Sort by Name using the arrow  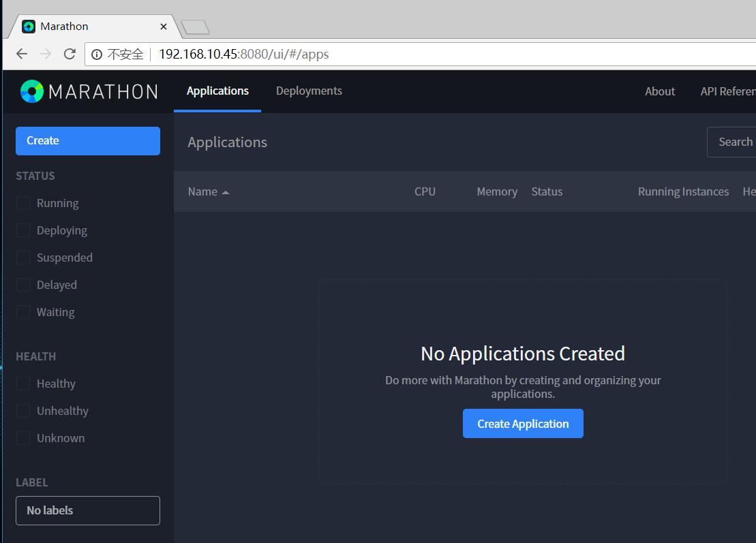[225, 192]
